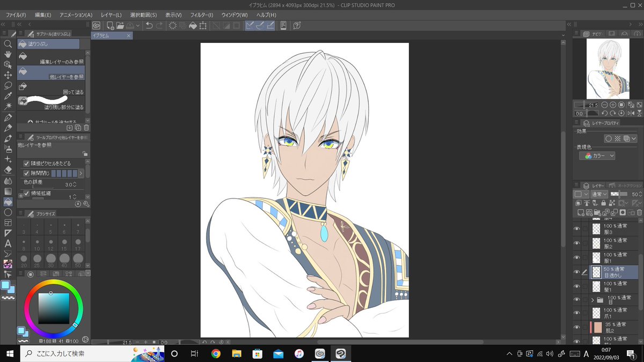Open effect options dropdown arrow in Layer Property
This screenshot has height=362, width=644.
click(634, 138)
